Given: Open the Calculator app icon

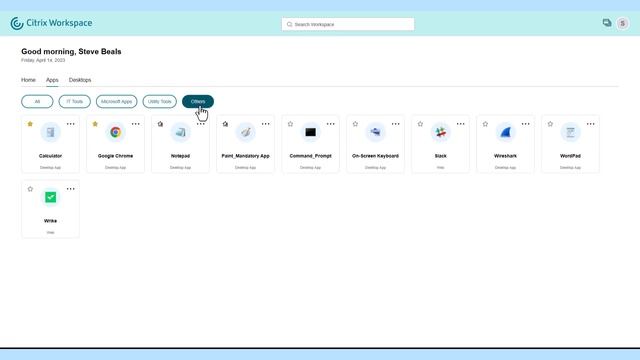Looking at the screenshot, I should click(x=51, y=132).
